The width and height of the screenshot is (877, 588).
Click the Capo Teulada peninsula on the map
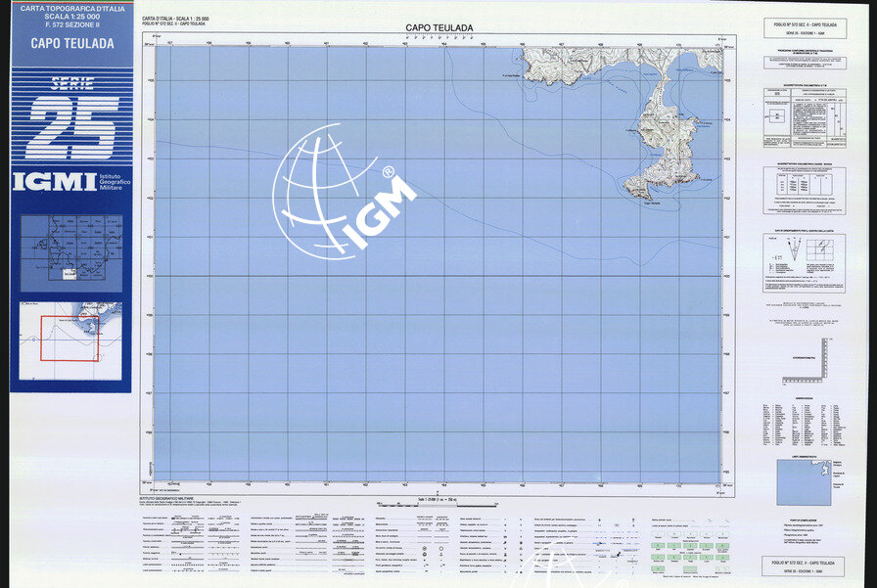[x=660, y=142]
